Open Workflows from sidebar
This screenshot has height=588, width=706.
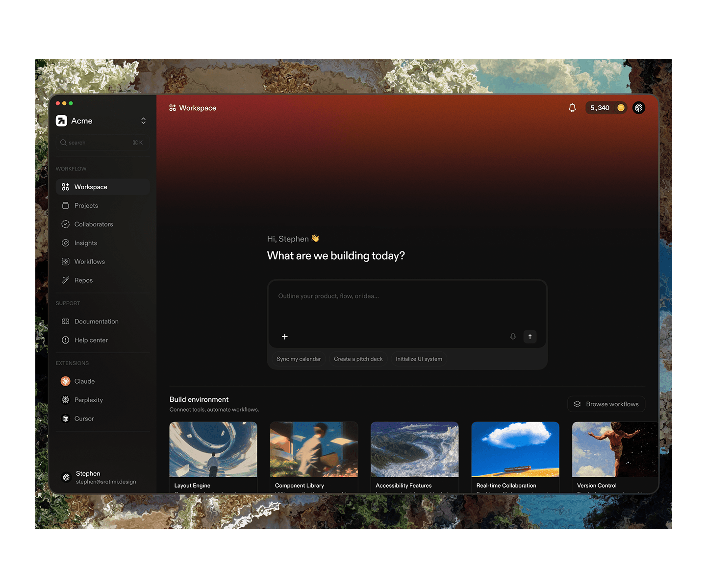[102, 262]
